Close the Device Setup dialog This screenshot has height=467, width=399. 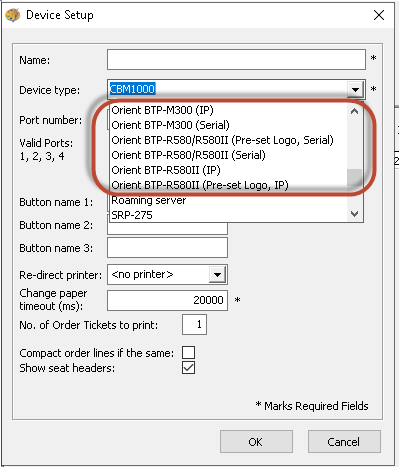coord(379,15)
